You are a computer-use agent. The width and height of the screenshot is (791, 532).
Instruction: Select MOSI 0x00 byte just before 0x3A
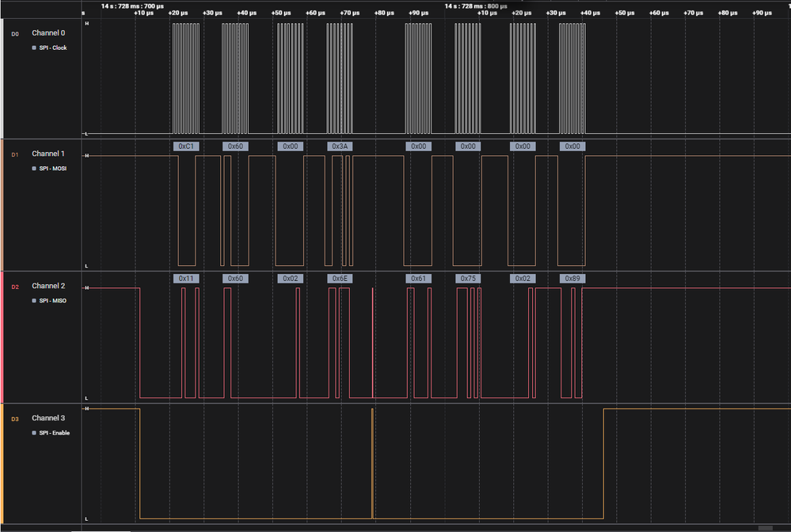(291, 146)
